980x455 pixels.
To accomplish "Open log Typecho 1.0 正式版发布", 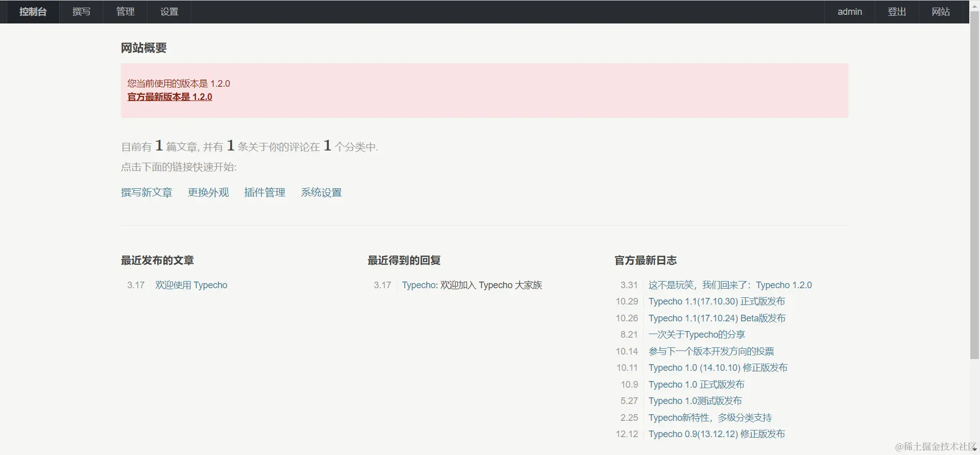I will tap(696, 385).
